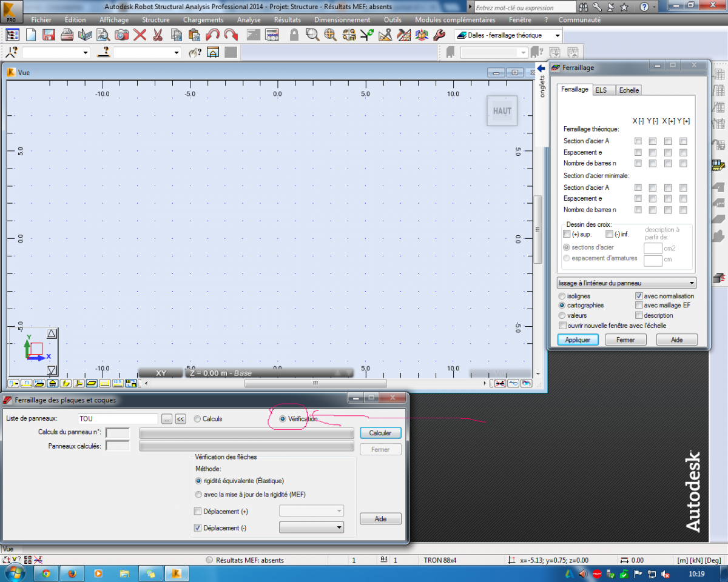Click the printer icon in the toolbar
Image resolution: width=728 pixels, height=582 pixels.
click(67, 35)
